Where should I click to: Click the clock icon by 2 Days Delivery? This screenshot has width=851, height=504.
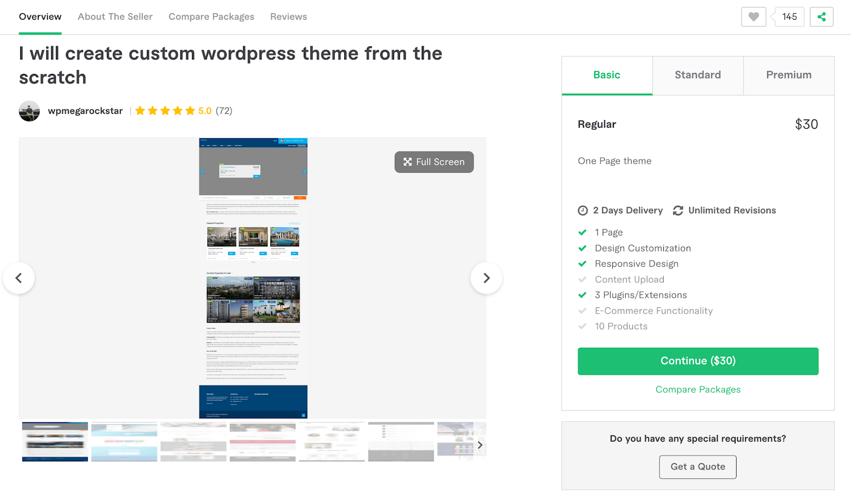coord(583,211)
